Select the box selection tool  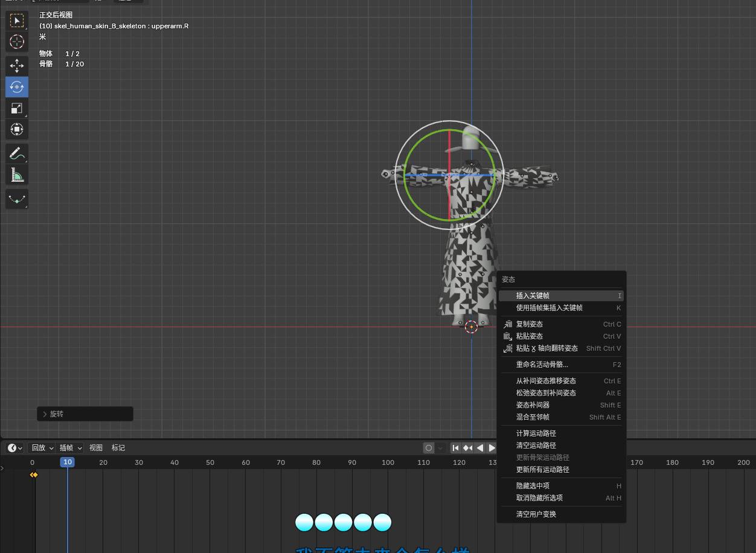tap(17, 21)
